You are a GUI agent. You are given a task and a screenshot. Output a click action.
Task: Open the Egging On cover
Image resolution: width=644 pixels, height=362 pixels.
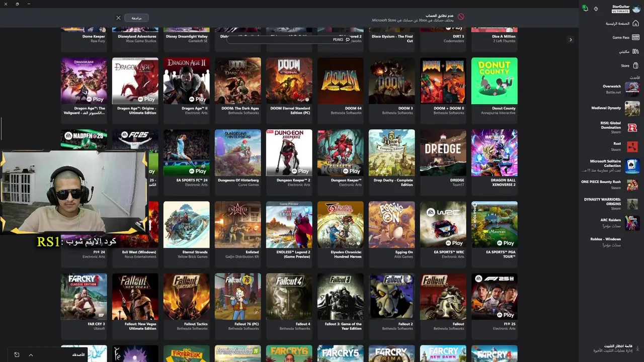[x=392, y=225]
